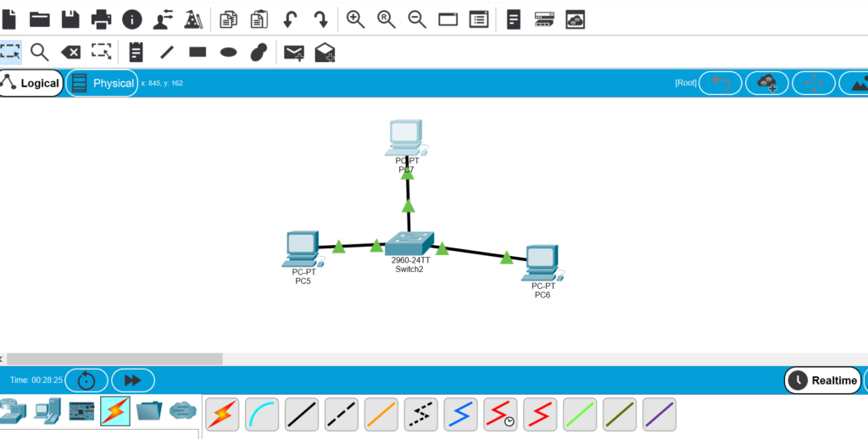
Task: Select the Inspect magnifier tool
Action: coord(39,52)
